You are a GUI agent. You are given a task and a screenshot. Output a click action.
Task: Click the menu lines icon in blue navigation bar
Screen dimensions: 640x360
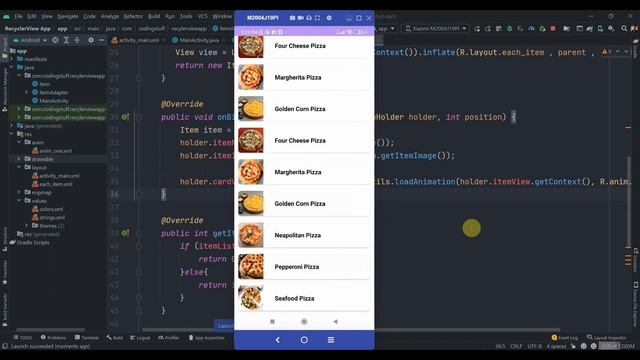coord(331,340)
